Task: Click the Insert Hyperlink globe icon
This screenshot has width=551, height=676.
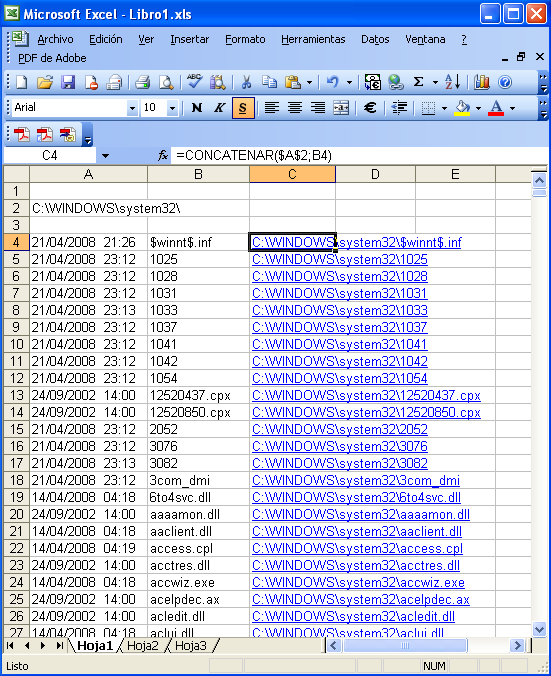Action: pyautogui.click(x=395, y=82)
